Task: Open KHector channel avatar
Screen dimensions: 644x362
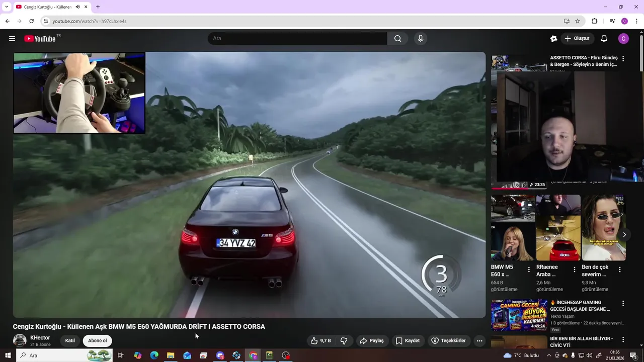Action: point(20,340)
